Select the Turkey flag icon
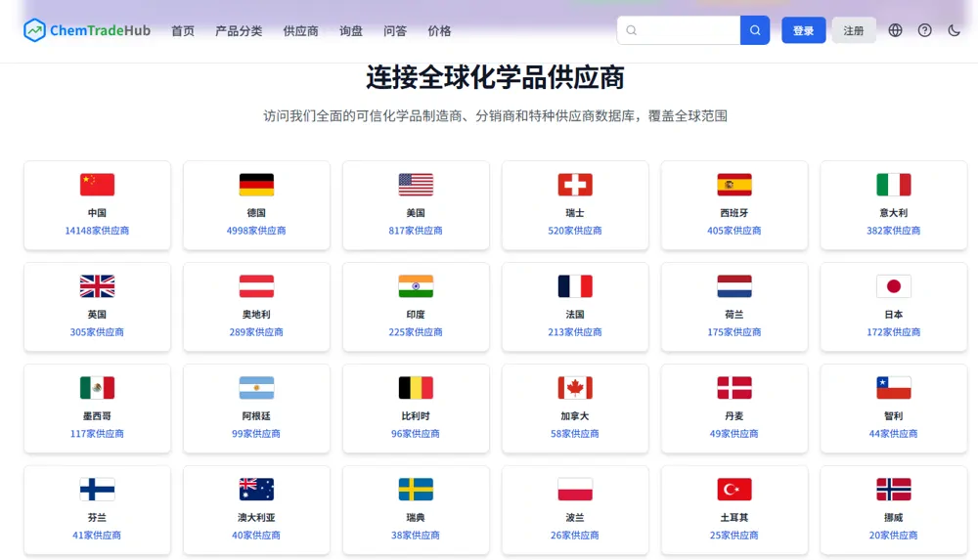This screenshot has width=978, height=560. (x=733, y=490)
